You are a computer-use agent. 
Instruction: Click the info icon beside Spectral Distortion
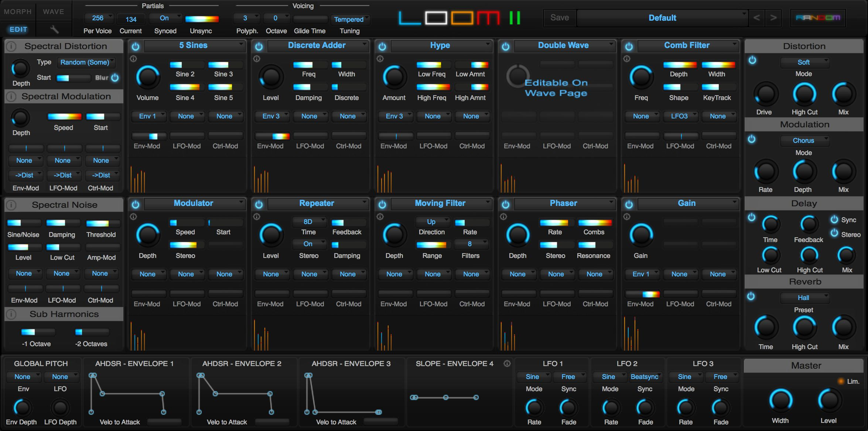[x=11, y=46]
